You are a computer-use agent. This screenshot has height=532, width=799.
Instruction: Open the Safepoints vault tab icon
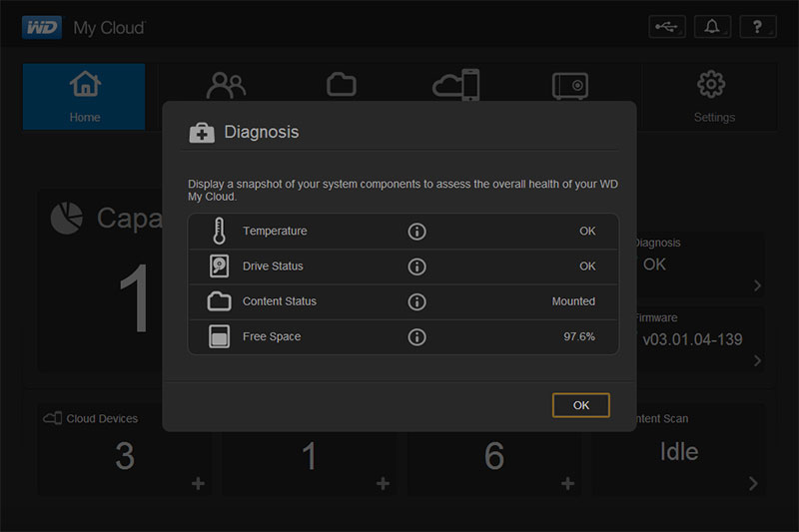(570, 86)
